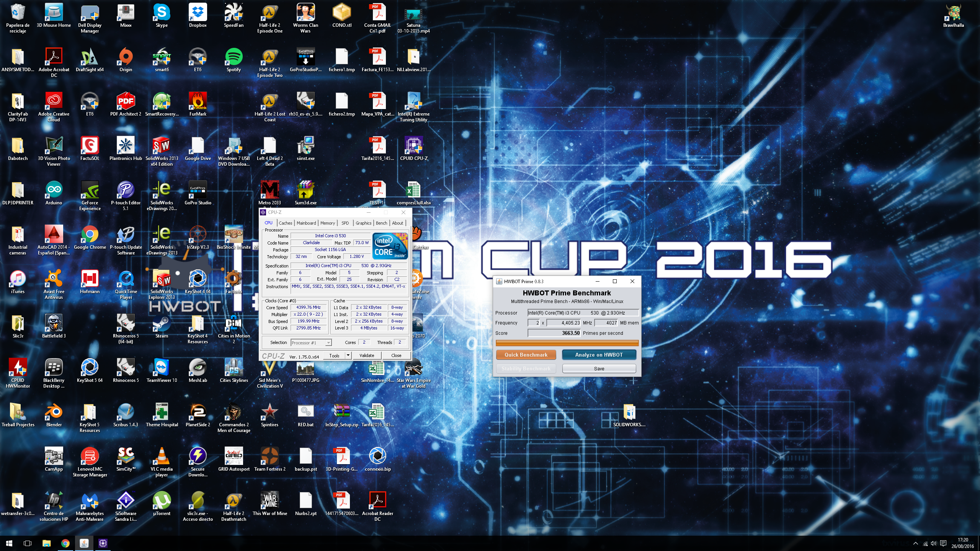Launch SpeedFan from the desktop
The height and width of the screenshot is (551, 980).
tap(234, 16)
